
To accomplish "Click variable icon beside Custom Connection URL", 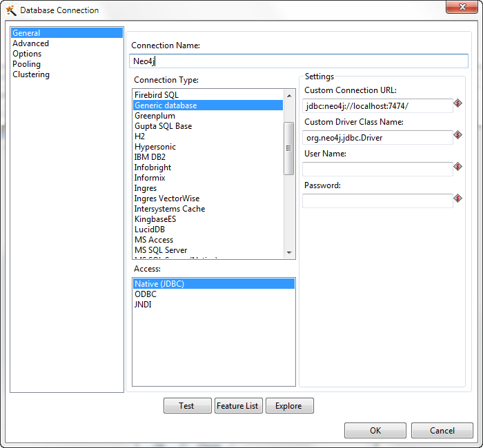I will coord(457,103).
